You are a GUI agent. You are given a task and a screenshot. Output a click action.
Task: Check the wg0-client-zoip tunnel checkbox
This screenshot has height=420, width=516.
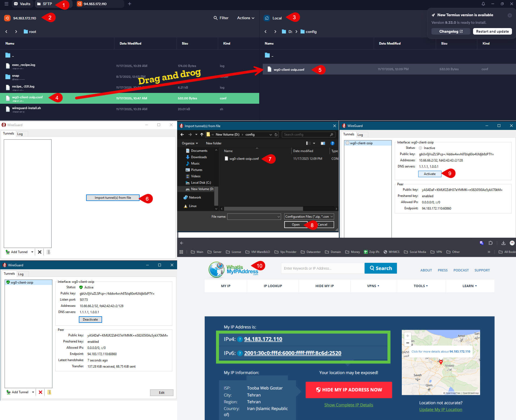tap(8, 282)
